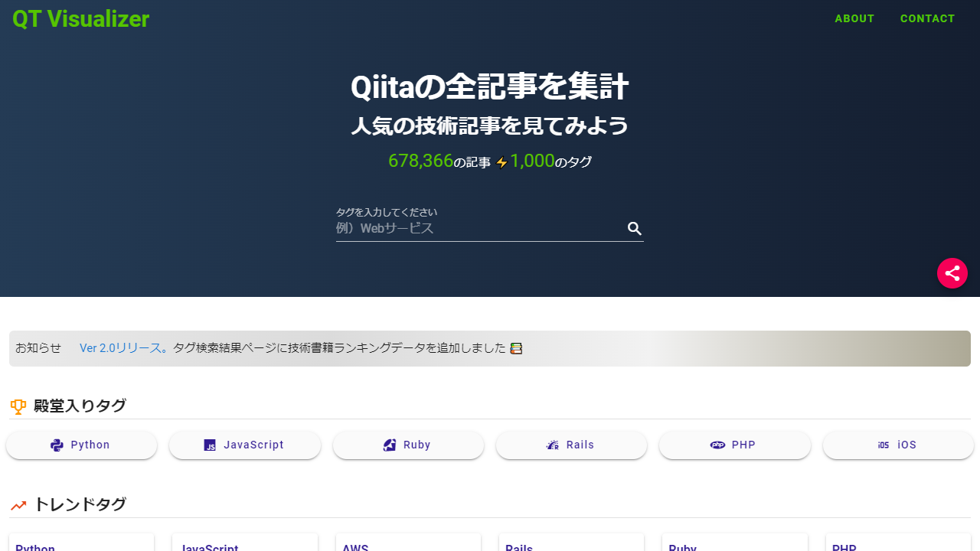Select the JavaScript hall-of-fame tag chip

point(245,445)
